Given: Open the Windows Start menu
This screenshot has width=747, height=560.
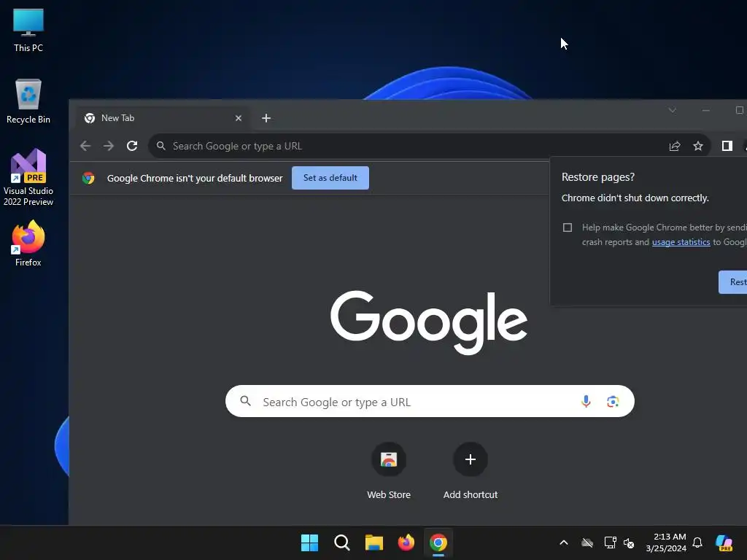Looking at the screenshot, I should coord(309,542).
